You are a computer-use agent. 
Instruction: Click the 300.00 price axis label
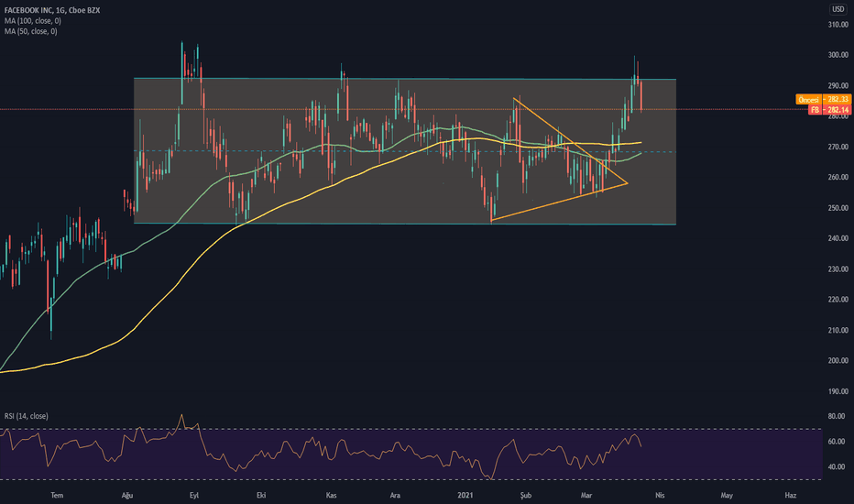[838, 55]
